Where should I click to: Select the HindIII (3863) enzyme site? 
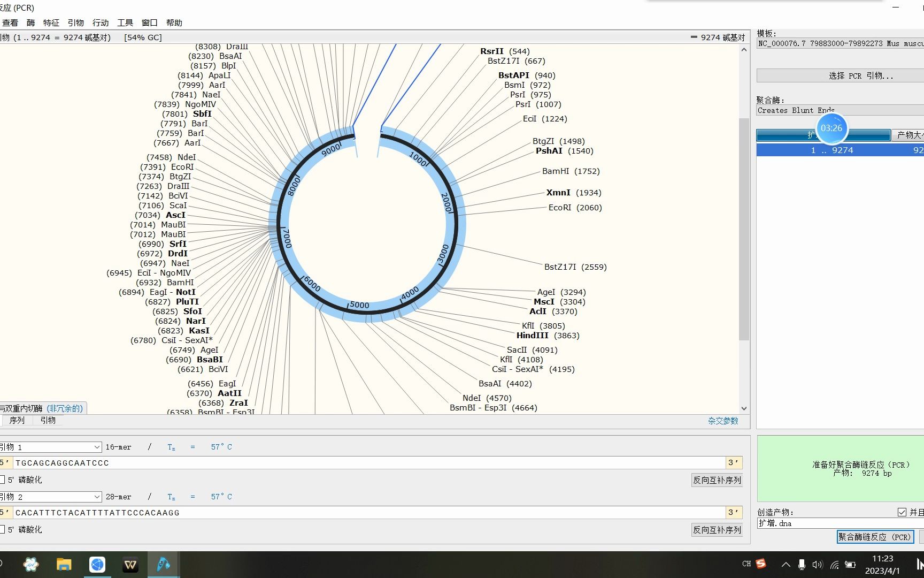click(548, 336)
